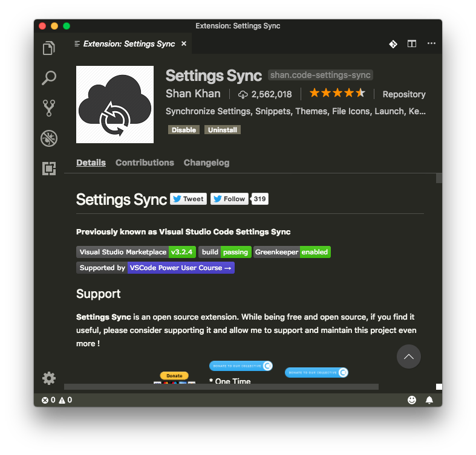
Task: Click the Support heading
Action: click(99, 294)
